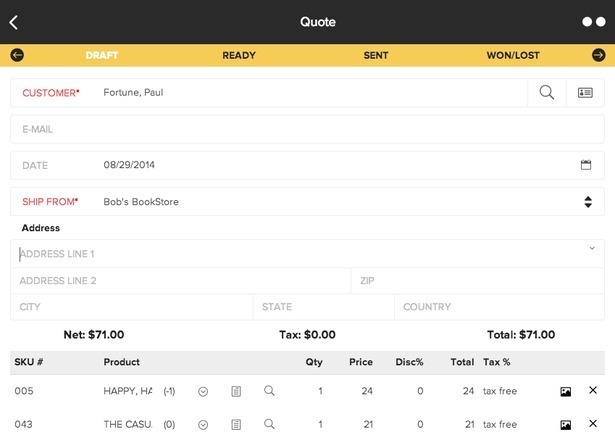Expand options for HAPPY, HA row
The width and height of the screenshot is (615, 440).
click(x=203, y=391)
